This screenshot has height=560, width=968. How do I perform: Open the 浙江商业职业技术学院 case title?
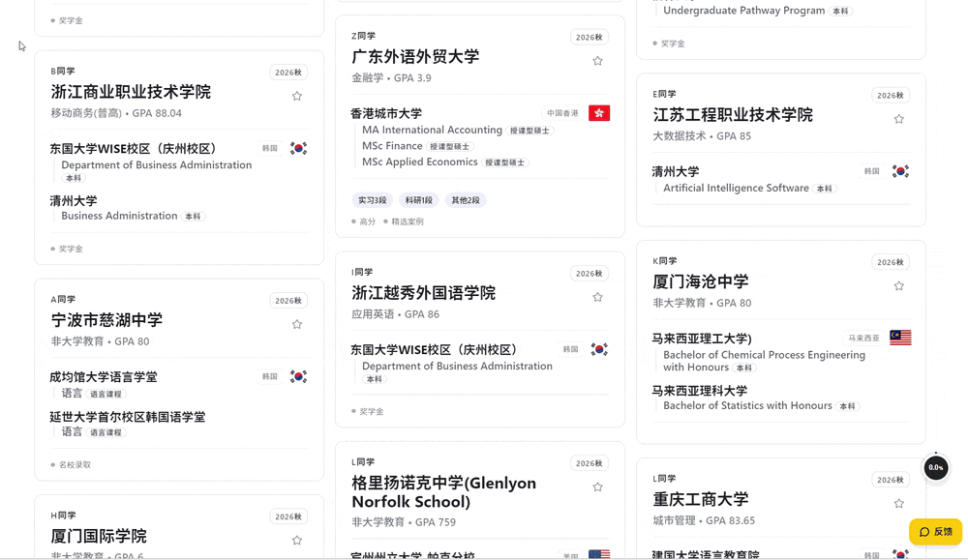pyautogui.click(x=131, y=92)
